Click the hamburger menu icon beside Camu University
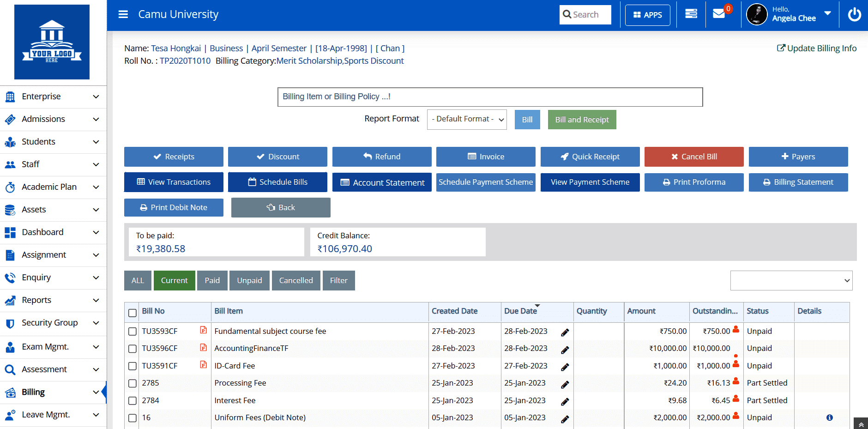 123,14
